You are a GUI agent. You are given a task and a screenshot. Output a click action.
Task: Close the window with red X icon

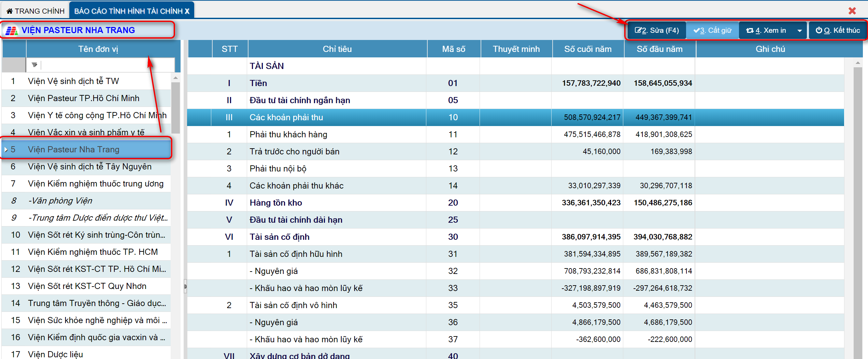coord(852,11)
